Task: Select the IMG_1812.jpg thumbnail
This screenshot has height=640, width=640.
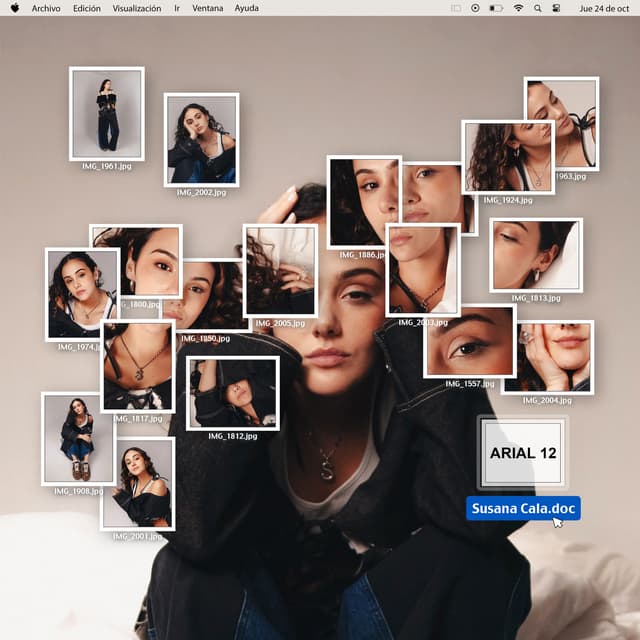Action: click(232, 393)
